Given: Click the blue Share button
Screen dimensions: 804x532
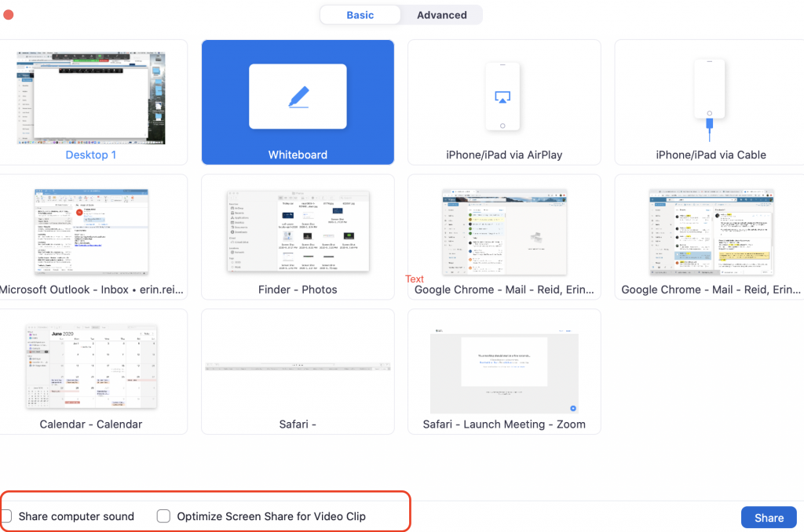Looking at the screenshot, I should [769, 518].
